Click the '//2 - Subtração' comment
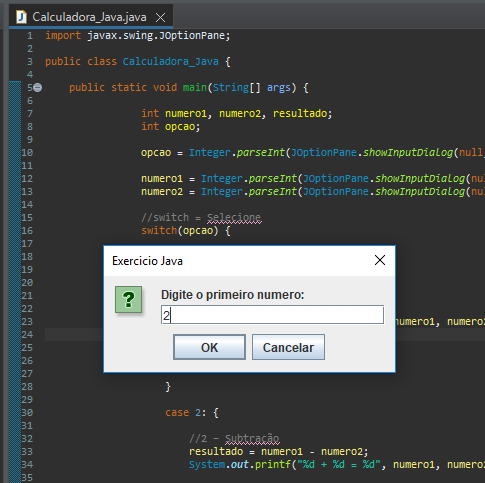Screen dimensions: 485x483 tap(234, 439)
